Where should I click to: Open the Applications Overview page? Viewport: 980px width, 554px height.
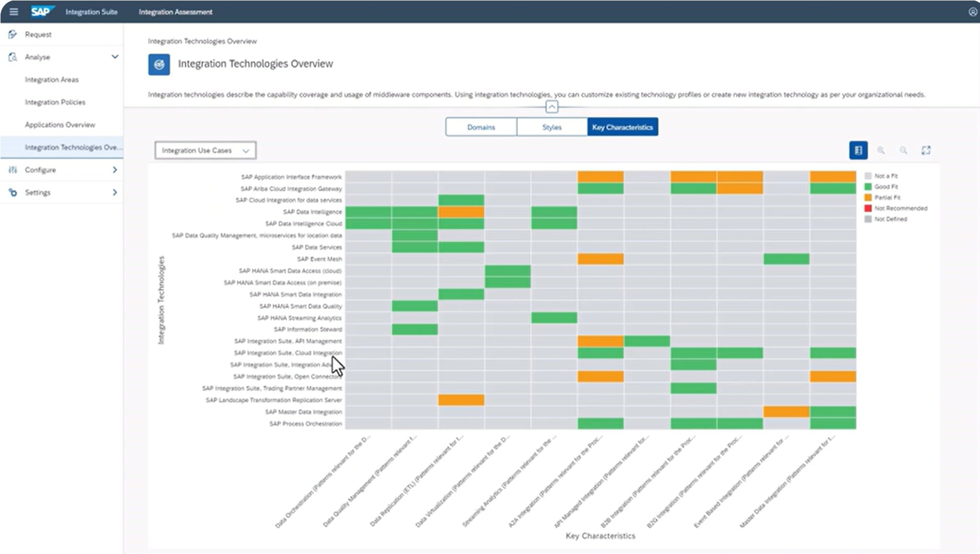(60, 124)
